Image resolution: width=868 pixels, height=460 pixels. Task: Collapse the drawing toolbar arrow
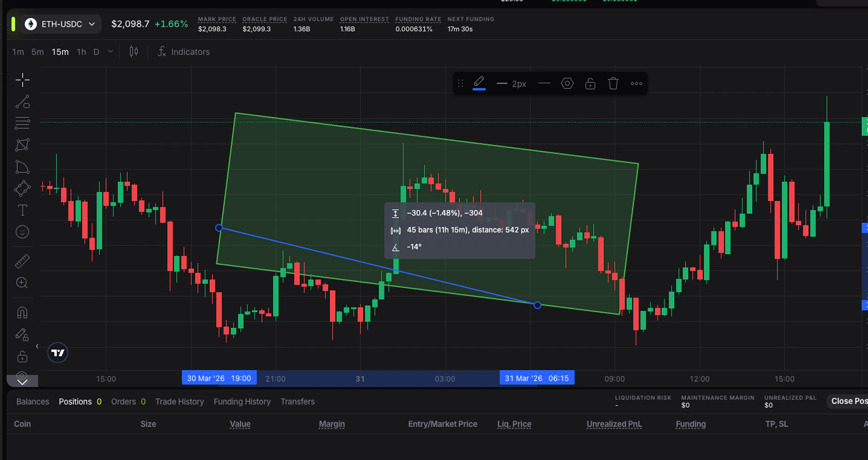pos(37,346)
